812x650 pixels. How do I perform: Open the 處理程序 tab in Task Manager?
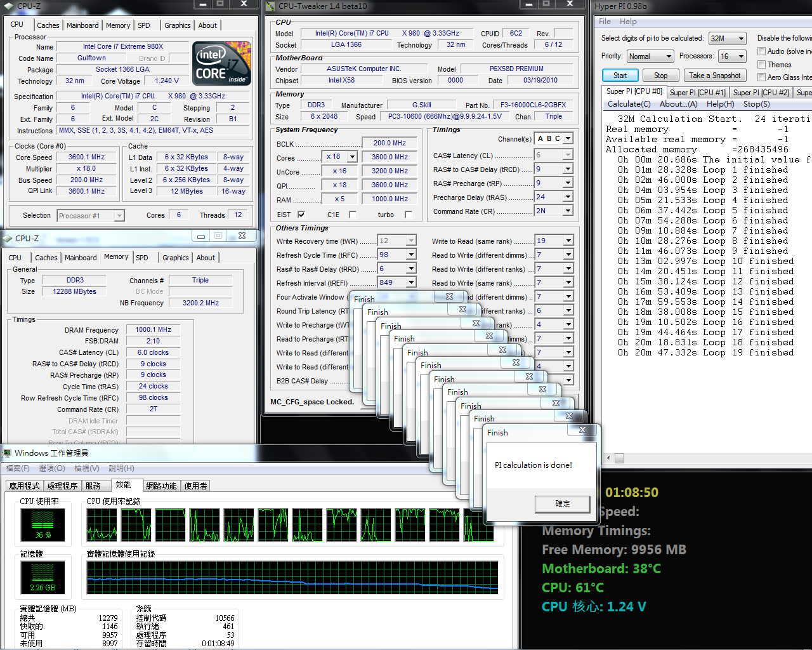click(x=63, y=486)
